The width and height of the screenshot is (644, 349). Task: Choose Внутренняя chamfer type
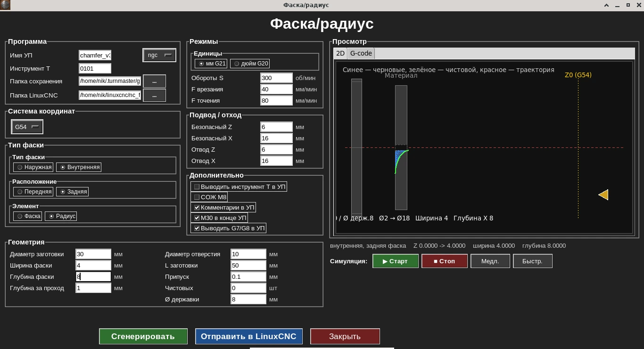[x=79, y=167]
